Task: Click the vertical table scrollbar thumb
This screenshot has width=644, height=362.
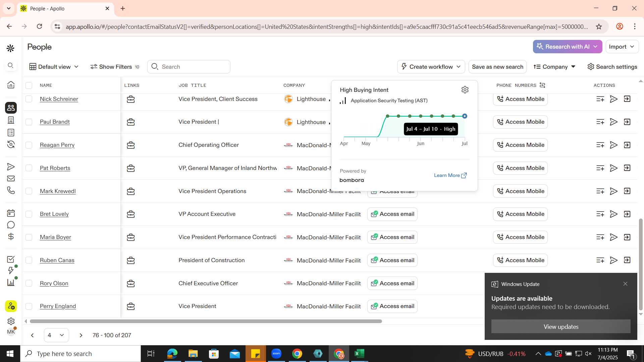Action: (x=641, y=265)
